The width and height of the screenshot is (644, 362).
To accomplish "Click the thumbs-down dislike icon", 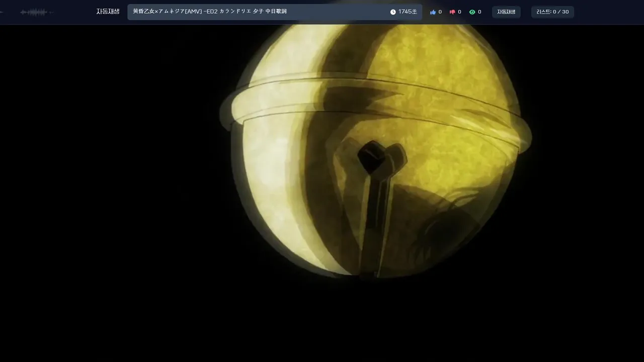I will tap(452, 12).
